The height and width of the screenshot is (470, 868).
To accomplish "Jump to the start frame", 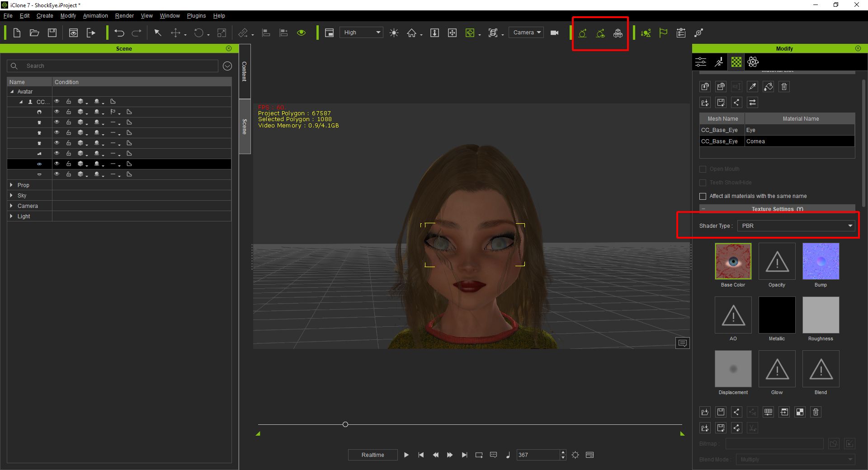I will click(x=421, y=455).
